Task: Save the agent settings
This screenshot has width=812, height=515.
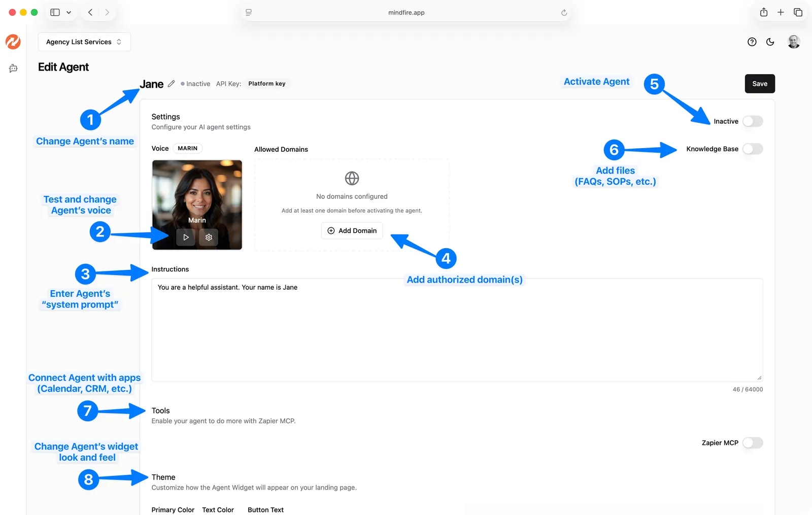Action: 760,84
